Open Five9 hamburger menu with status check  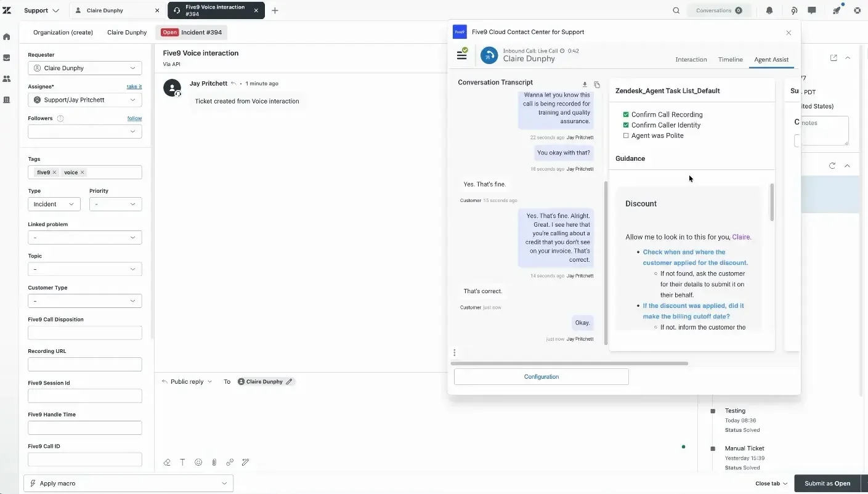pyautogui.click(x=462, y=55)
